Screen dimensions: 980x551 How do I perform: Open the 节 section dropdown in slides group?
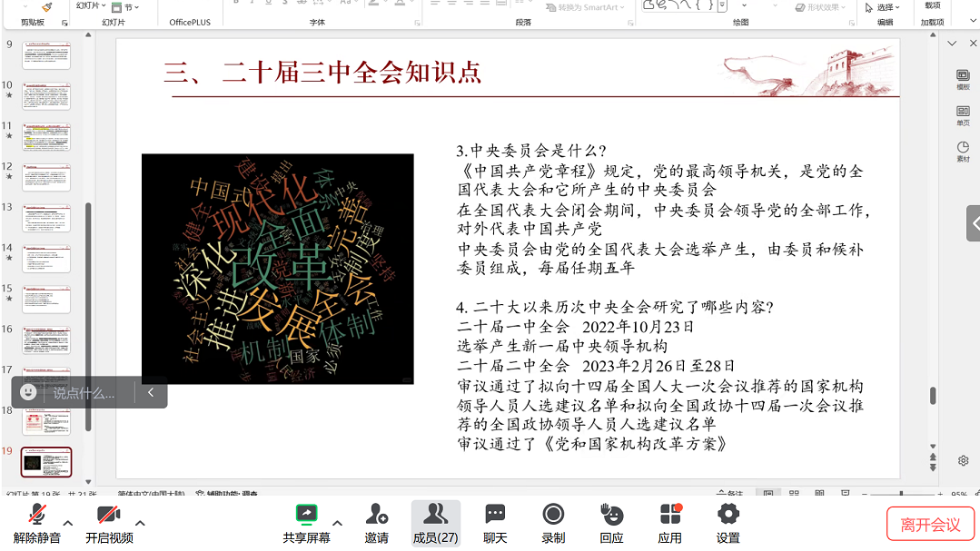[x=127, y=6]
